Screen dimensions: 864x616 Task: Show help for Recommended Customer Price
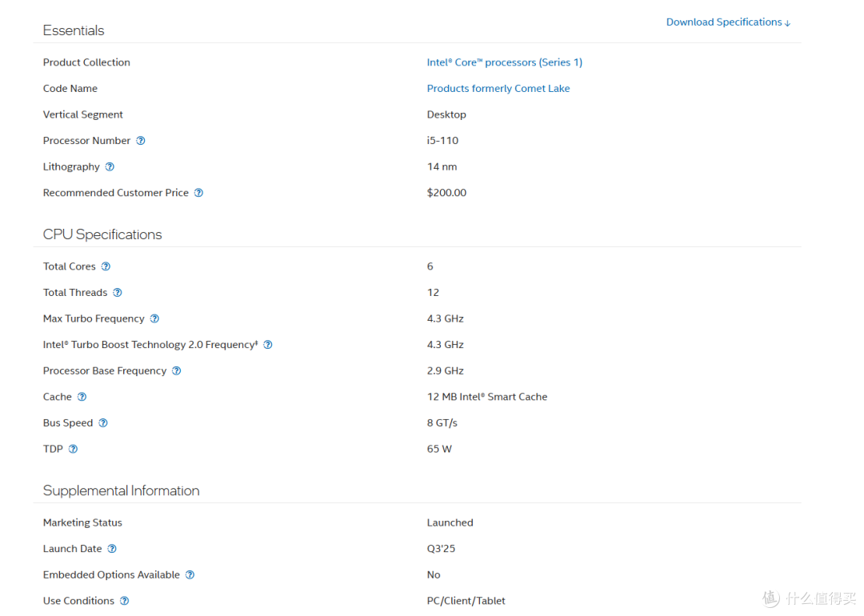tap(198, 192)
